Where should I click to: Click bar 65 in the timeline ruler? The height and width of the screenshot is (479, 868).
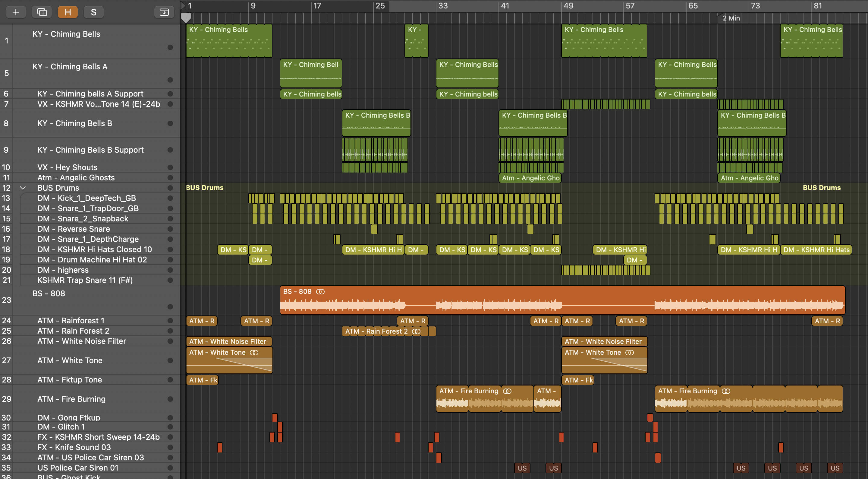point(693,6)
